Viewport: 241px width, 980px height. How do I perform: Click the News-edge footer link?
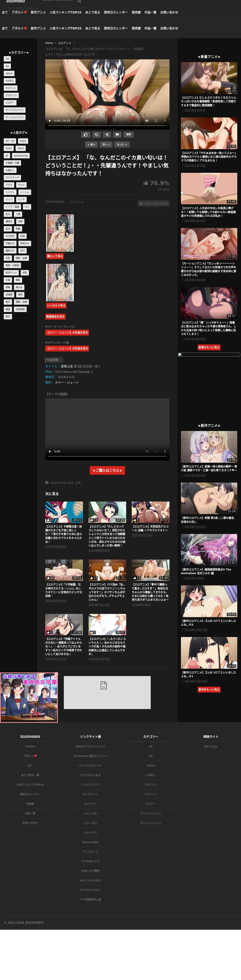click(x=90, y=842)
